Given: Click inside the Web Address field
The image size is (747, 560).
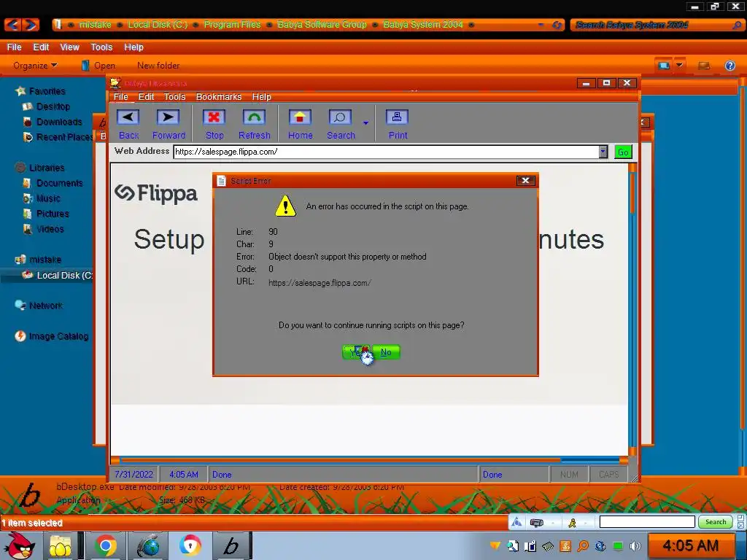Looking at the screenshot, I should 386,152.
